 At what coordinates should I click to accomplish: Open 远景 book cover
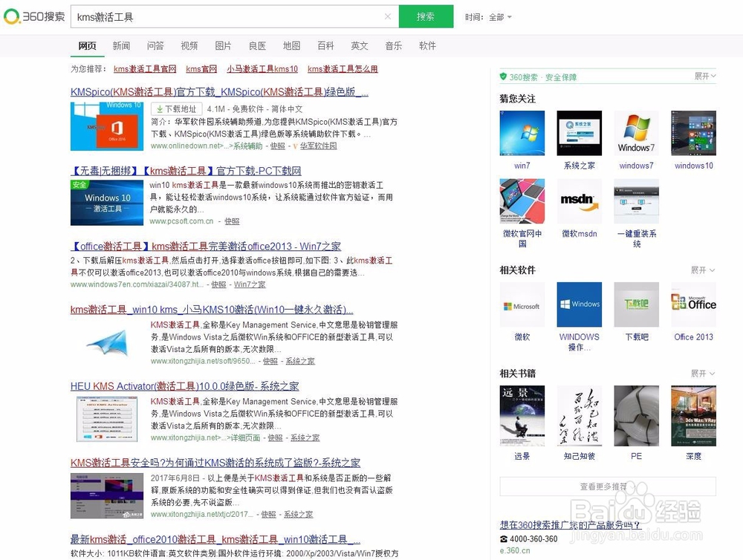pyautogui.click(x=522, y=415)
